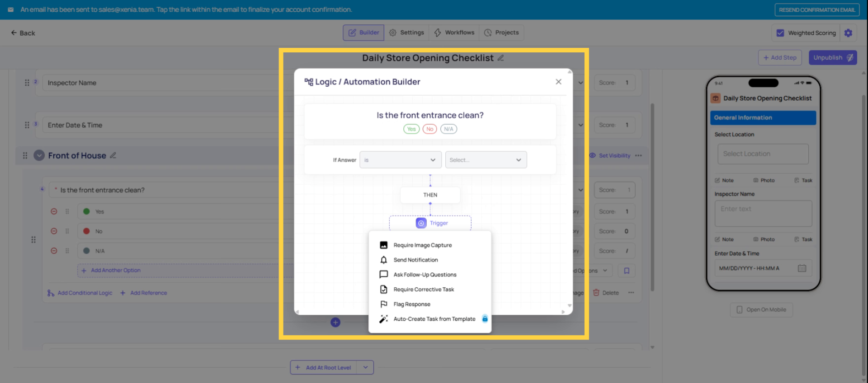868x383 pixels.
Task: Click Score field of Inspector Name row
Action: click(615, 83)
